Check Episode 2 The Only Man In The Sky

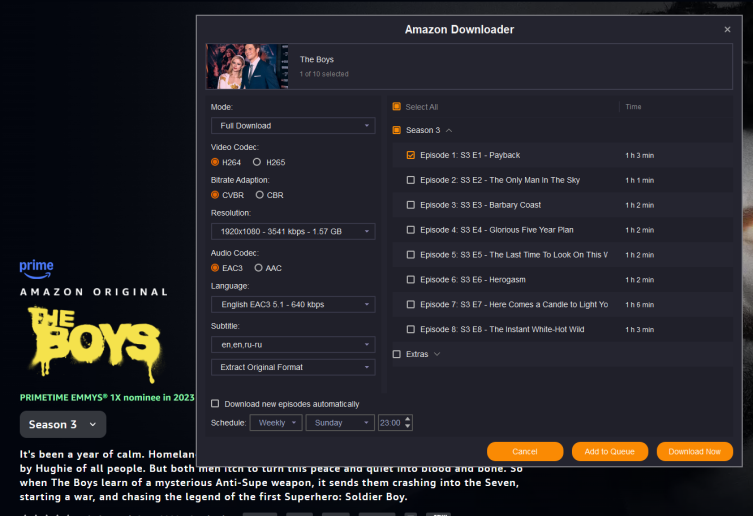click(411, 180)
